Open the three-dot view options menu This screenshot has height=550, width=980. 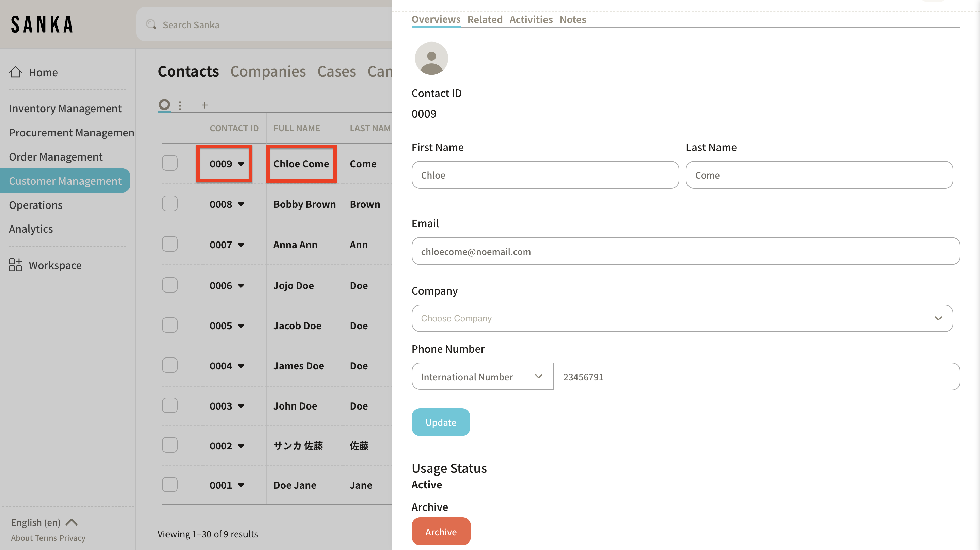tap(180, 105)
